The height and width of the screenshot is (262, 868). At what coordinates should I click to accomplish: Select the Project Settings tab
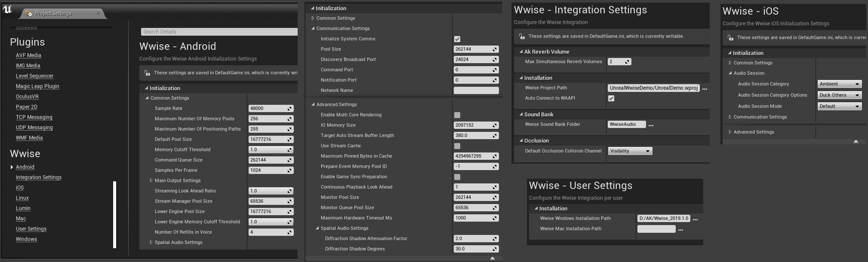pyautogui.click(x=53, y=13)
